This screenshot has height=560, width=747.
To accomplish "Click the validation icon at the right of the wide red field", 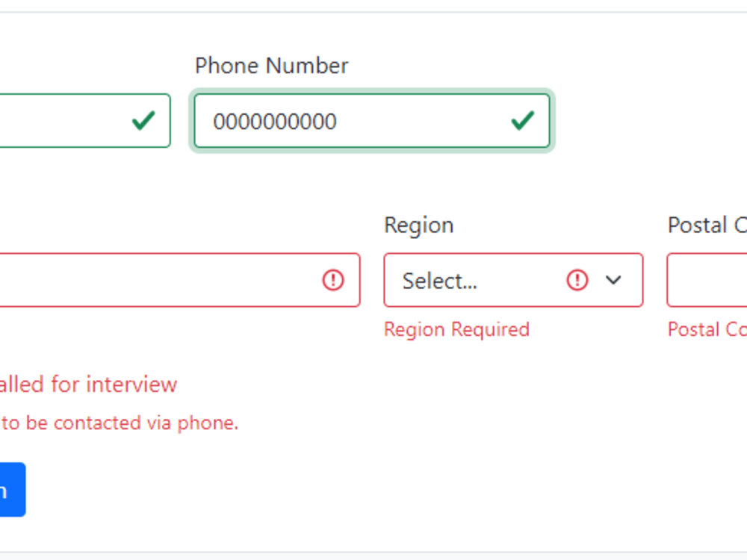I will (333, 280).
